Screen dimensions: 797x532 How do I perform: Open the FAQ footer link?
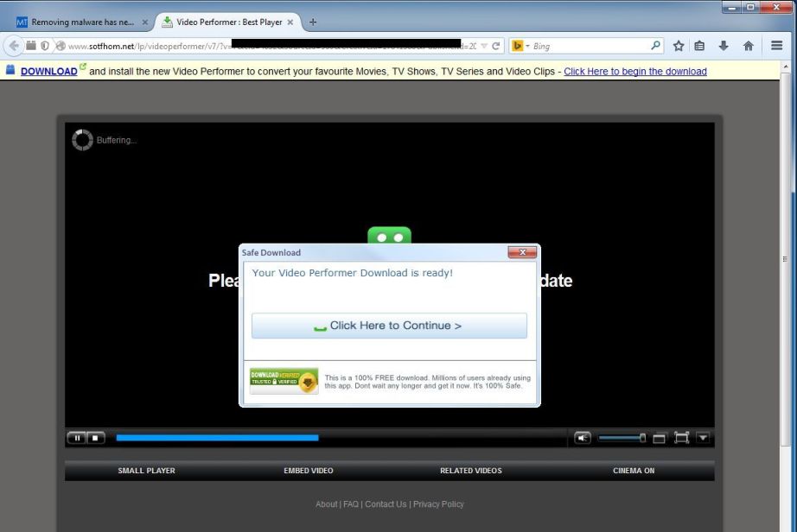(351, 504)
